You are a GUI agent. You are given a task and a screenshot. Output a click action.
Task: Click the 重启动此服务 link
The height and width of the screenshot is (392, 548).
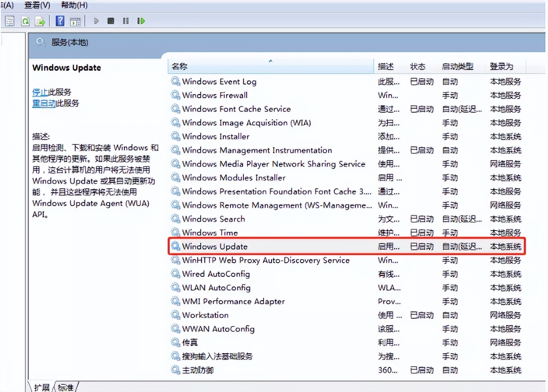click(x=56, y=103)
